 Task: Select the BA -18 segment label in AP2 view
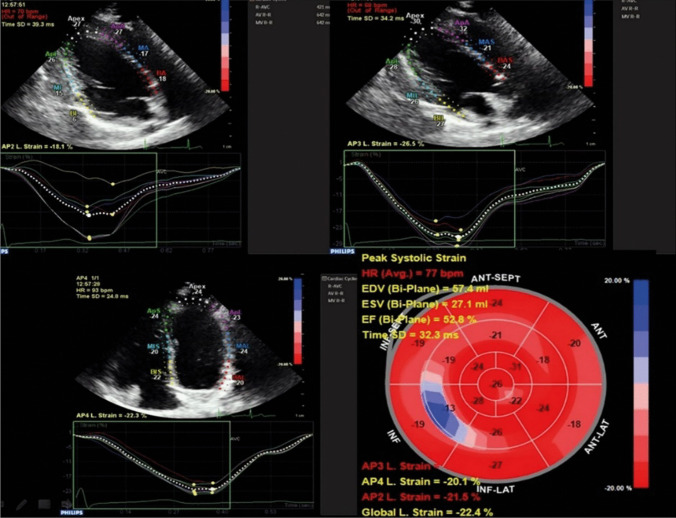tap(162, 76)
